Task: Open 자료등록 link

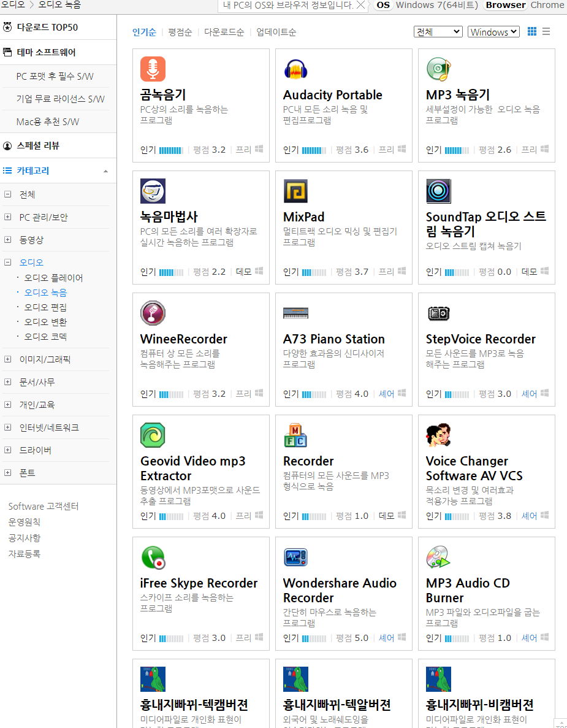Action: click(25, 553)
